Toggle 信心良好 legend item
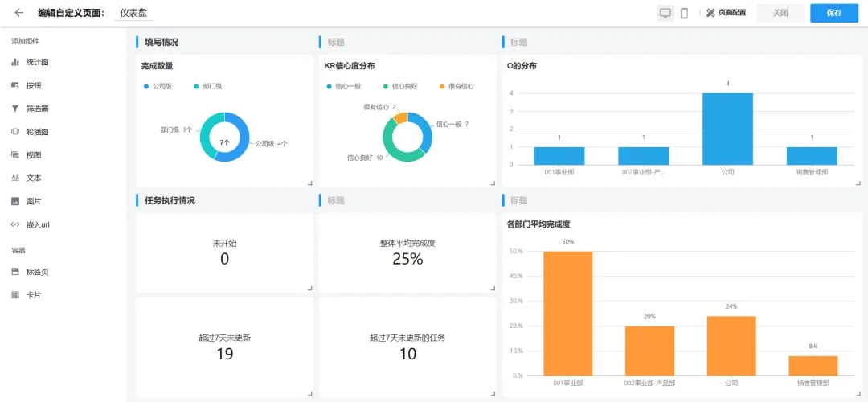Viewport: 868px width, 402px height. coord(400,86)
